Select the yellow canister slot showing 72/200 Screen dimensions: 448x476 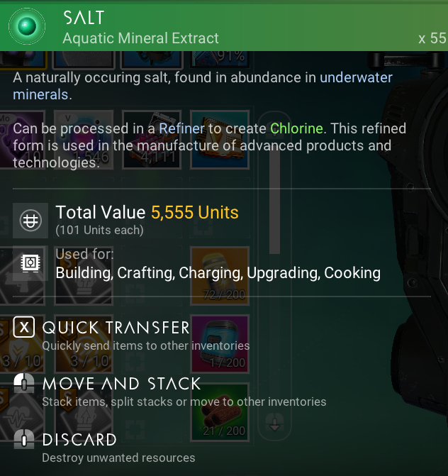220,276
